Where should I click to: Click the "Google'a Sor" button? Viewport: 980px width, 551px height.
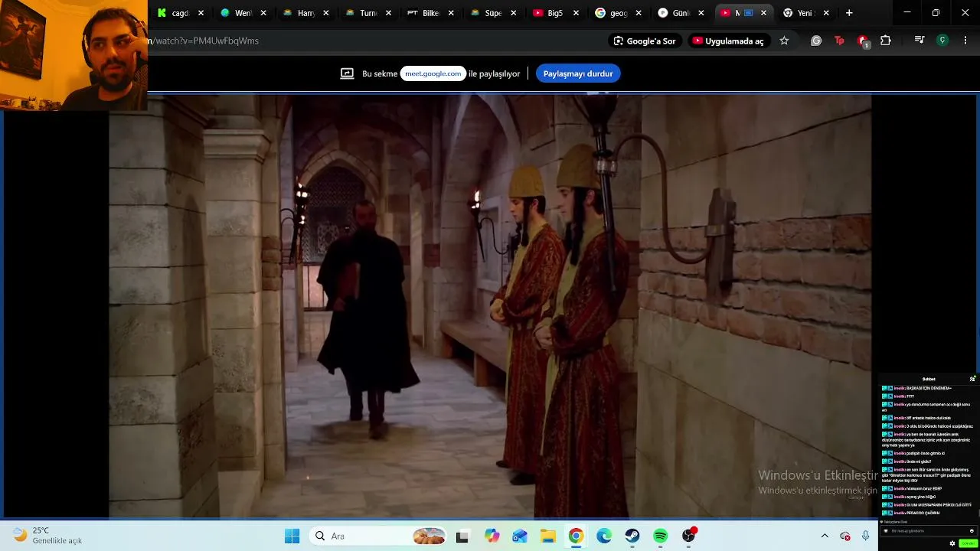[644, 41]
